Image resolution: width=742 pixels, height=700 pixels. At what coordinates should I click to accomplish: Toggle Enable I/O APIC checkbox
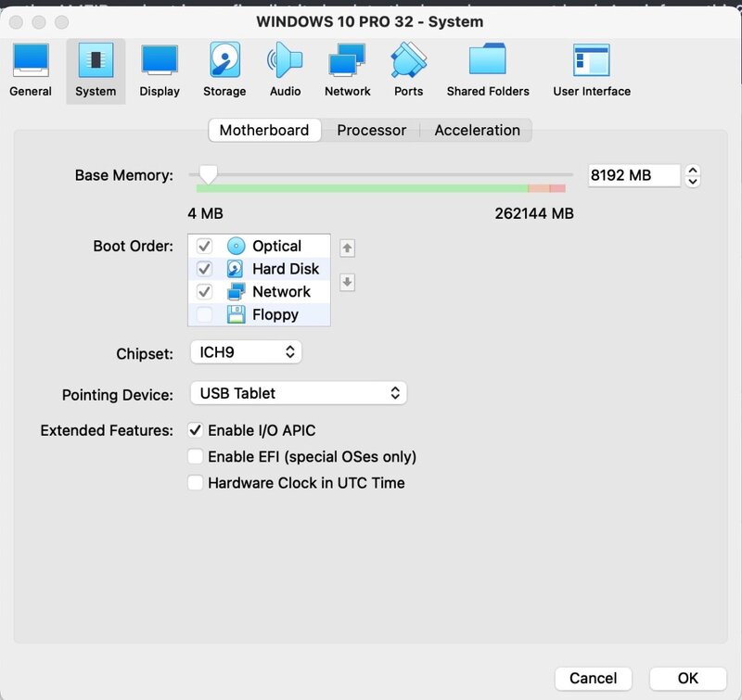(x=196, y=430)
